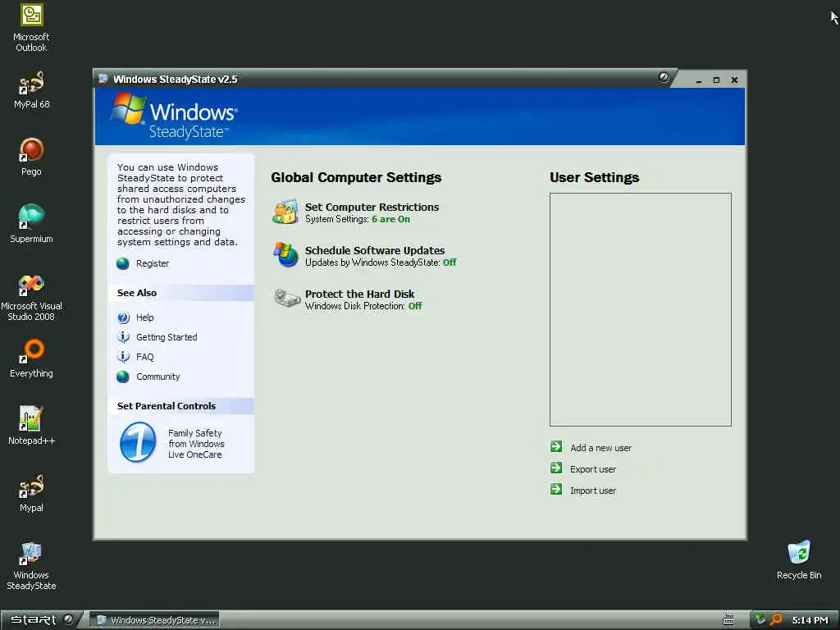Click the Export user link
The image size is (840, 630).
(x=593, y=469)
